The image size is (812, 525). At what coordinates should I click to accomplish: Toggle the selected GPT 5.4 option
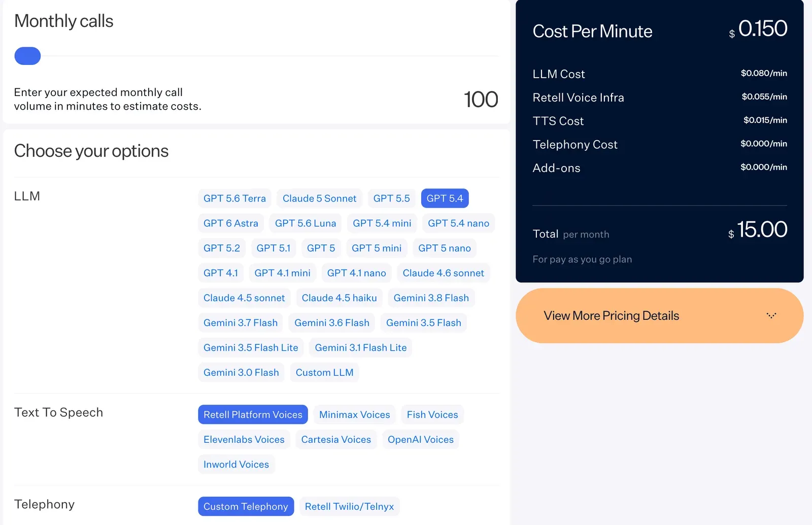[445, 199]
